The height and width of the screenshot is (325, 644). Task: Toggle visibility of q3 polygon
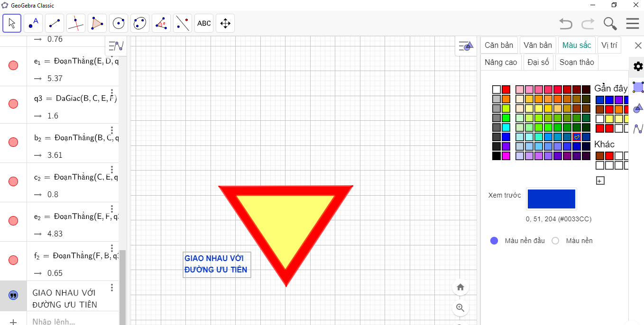click(13, 105)
